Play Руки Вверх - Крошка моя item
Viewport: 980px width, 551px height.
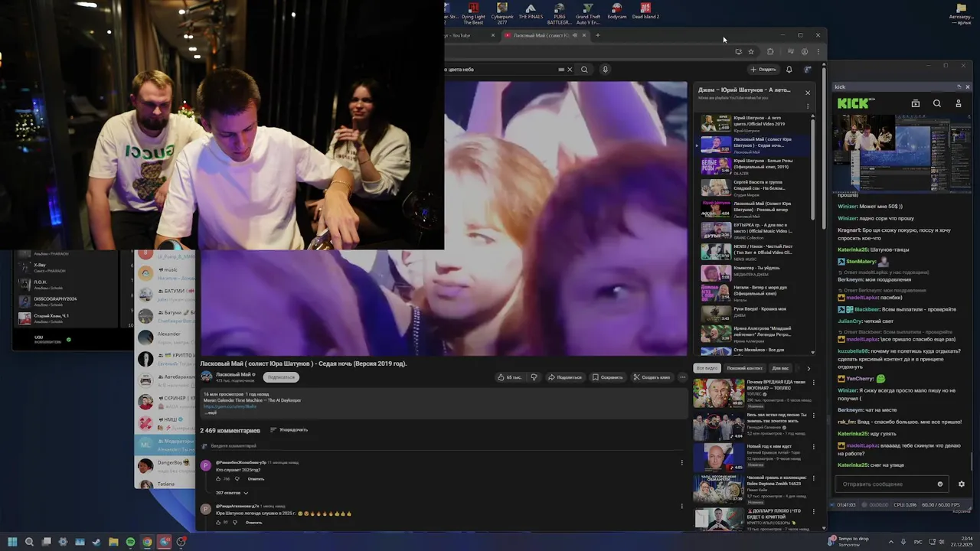pos(754,314)
